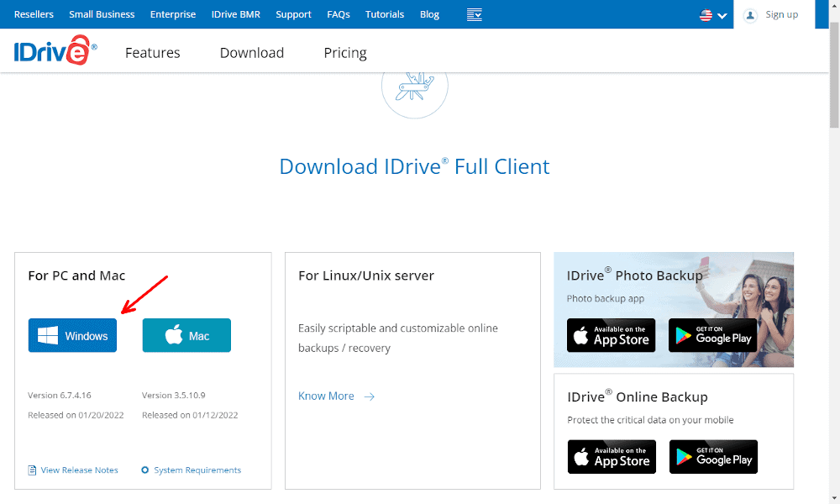Open App Store badge under Photo Backup
This screenshot has width=840, height=504.
click(612, 335)
